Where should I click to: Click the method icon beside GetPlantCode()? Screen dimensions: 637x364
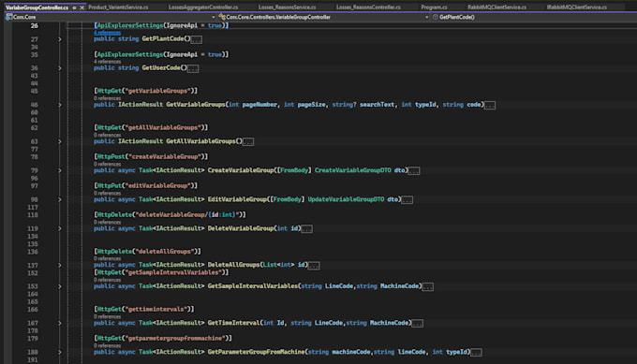point(435,17)
